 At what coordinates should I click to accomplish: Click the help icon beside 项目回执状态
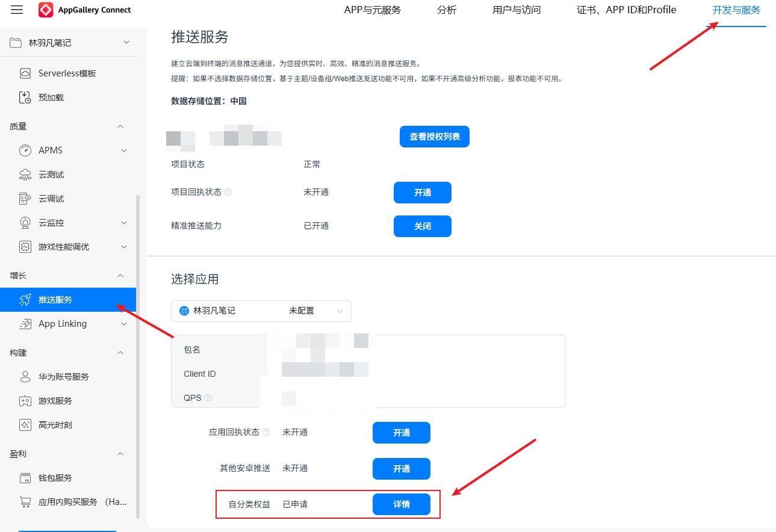tap(228, 193)
